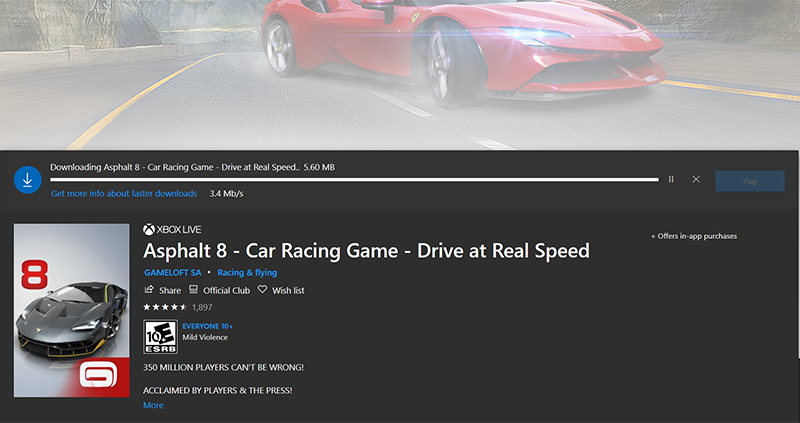Click the ESRB Everyone 10+ rating badge
The image size is (800, 423).
coord(161,337)
